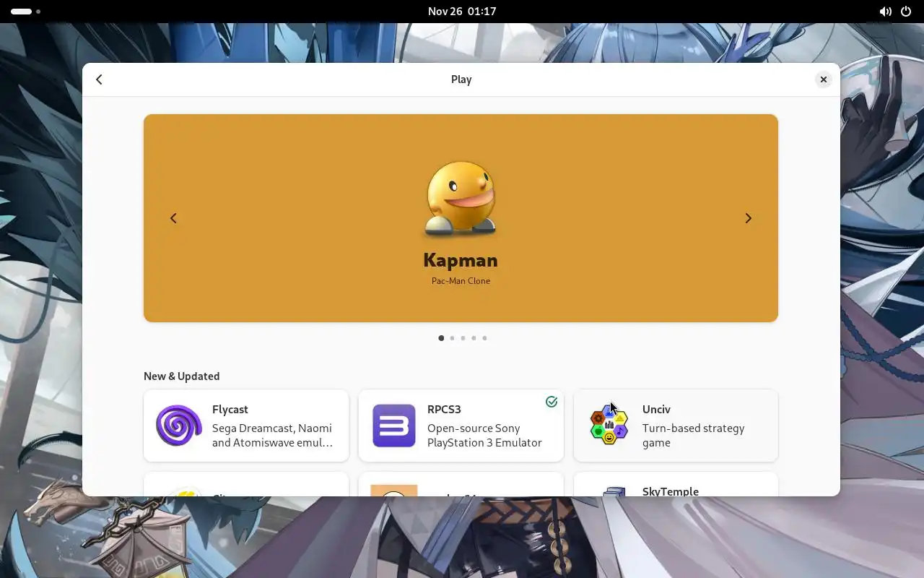Click the power icon in top bar

tap(906, 12)
